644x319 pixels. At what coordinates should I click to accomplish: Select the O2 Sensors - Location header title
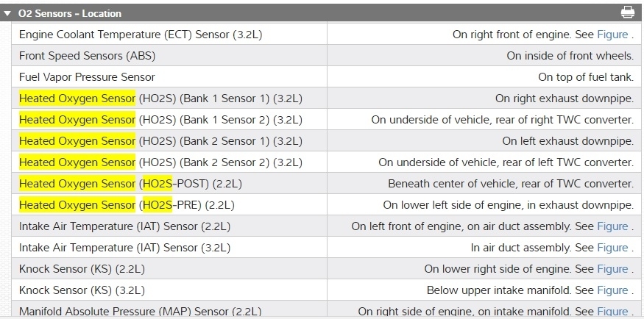coord(70,13)
